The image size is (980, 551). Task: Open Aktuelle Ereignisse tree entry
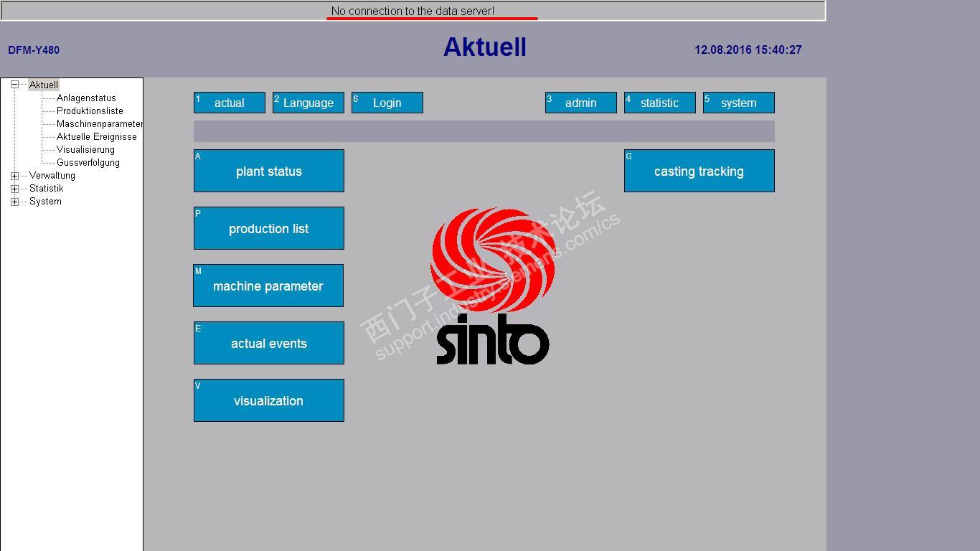[97, 137]
